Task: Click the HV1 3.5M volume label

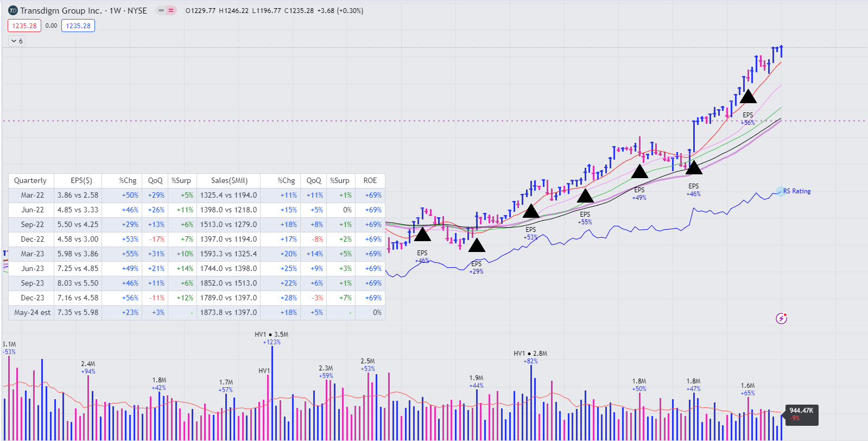Action: click(x=271, y=335)
